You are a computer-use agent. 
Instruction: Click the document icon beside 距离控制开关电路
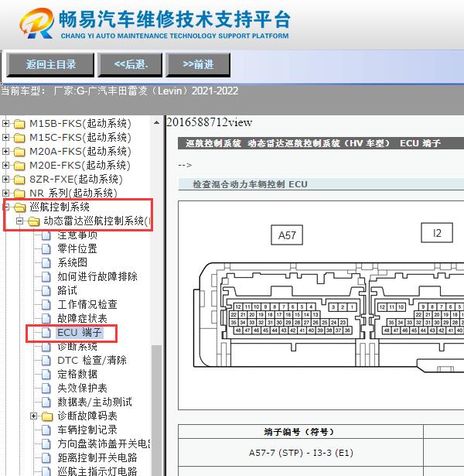[46, 457]
